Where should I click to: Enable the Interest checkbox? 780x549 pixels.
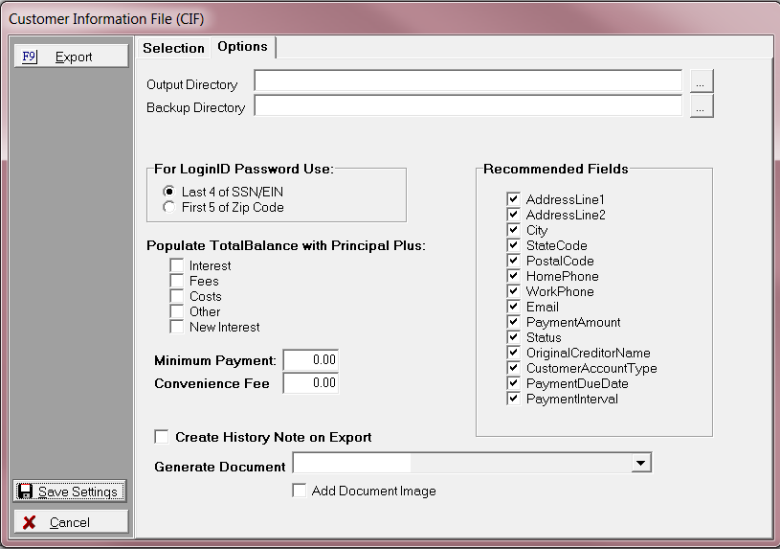(177, 266)
